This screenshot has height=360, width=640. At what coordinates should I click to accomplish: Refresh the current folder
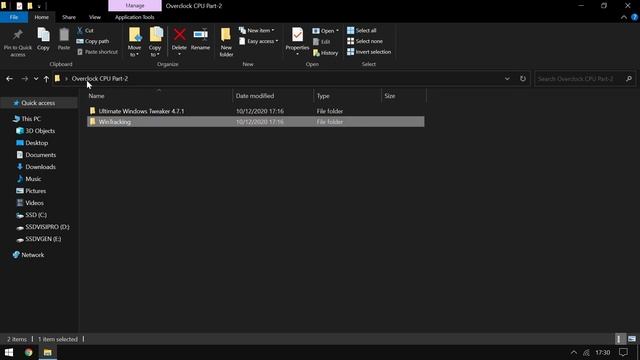coord(522,79)
